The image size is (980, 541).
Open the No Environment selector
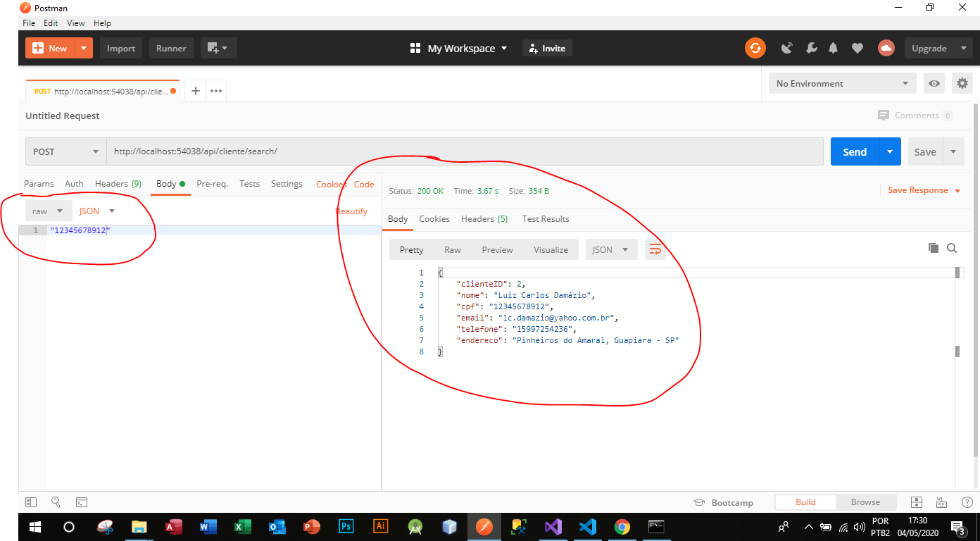coord(843,83)
